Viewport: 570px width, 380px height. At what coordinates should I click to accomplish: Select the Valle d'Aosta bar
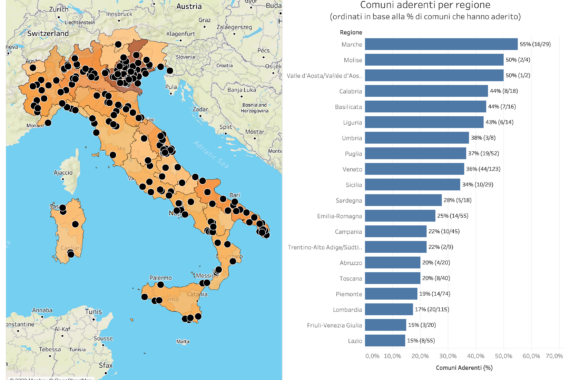click(x=434, y=75)
